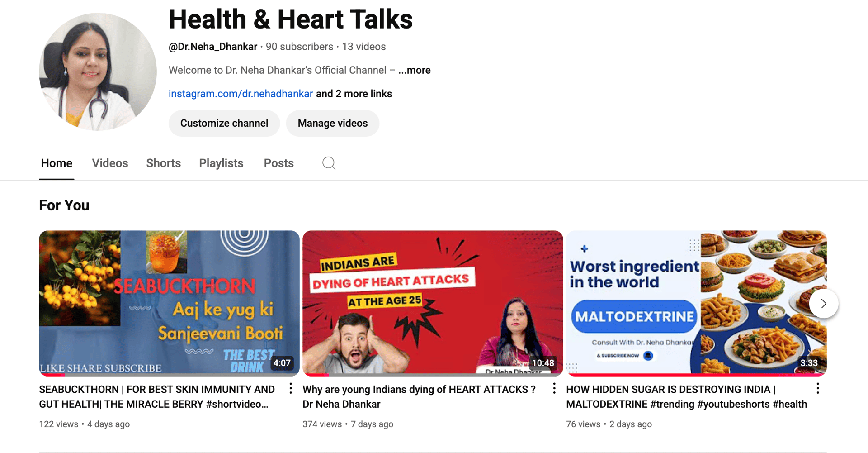The width and height of the screenshot is (868, 453).
Task: Expand channel description with ...more
Action: click(x=415, y=70)
